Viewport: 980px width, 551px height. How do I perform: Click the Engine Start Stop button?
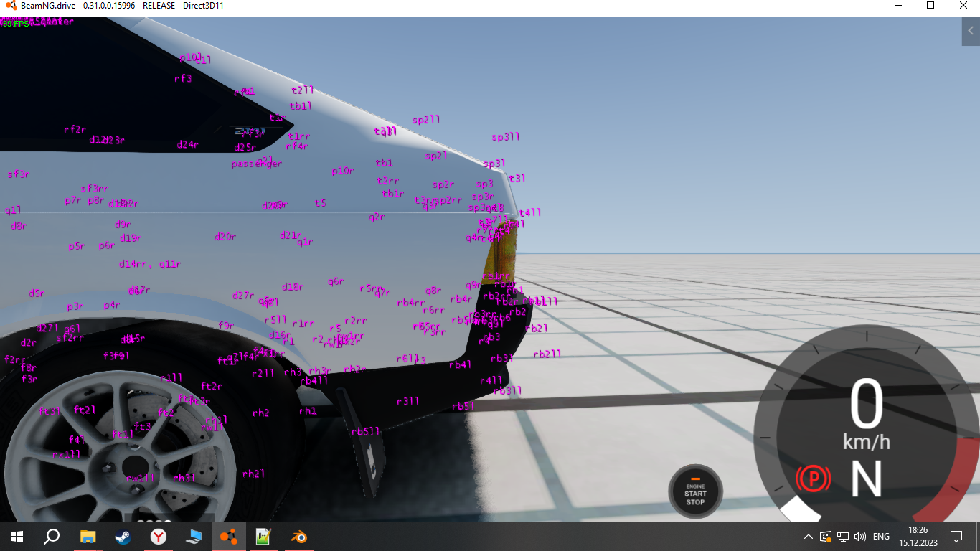point(695,492)
